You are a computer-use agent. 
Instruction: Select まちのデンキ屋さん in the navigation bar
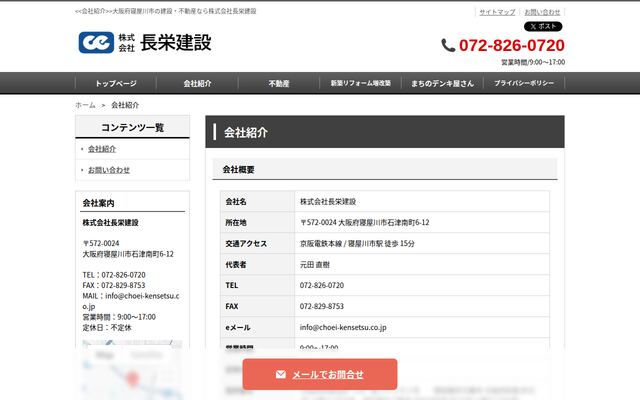click(x=442, y=83)
